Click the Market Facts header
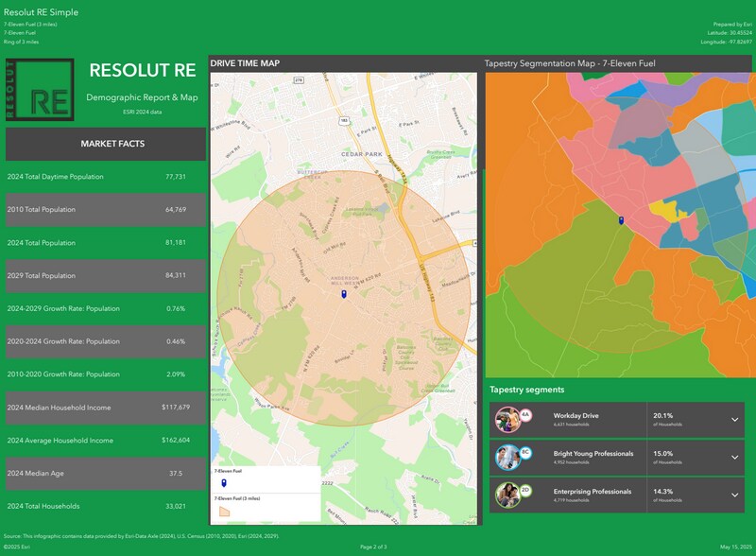The image size is (756, 556). point(105,144)
